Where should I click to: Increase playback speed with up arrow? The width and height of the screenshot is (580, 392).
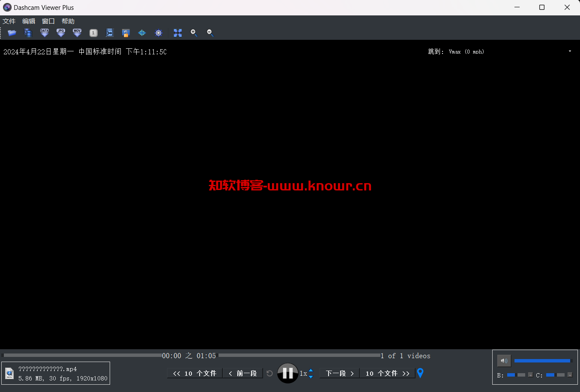pos(311,371)
